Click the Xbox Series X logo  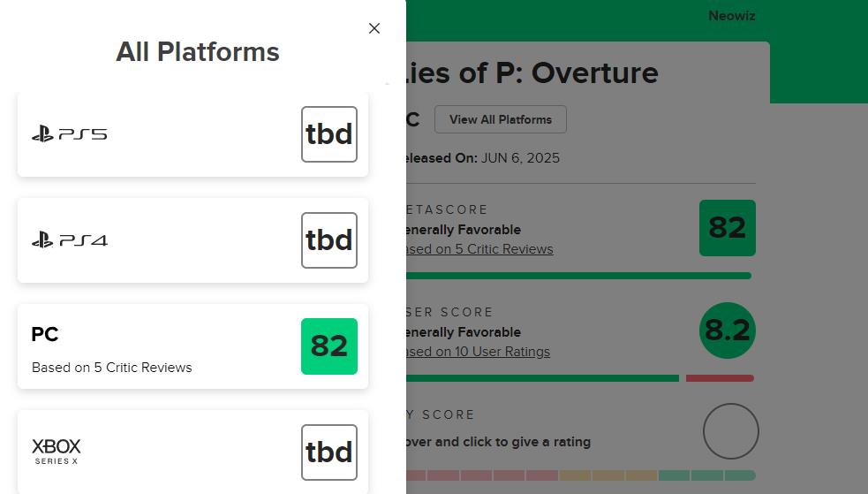tap(57, 451)
